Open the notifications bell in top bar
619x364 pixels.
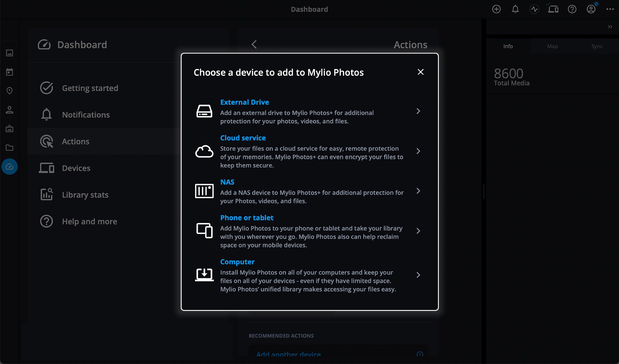pos(515,9)
